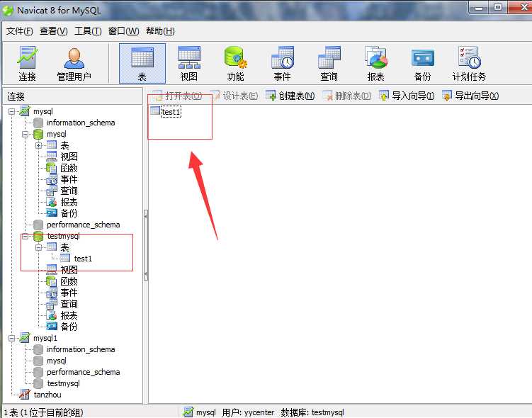The width and height of the screenshot is (532, 418).
Task: Open the 窗口(W) menu
Action: 123,31
